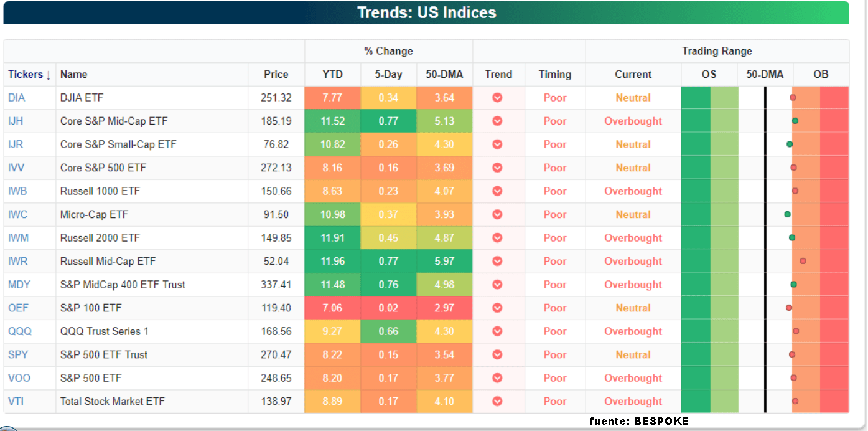Screen dimensions: 868x431
Task: Click the trend icon for Russell 2000 ETF
Action: coord(497,238)
